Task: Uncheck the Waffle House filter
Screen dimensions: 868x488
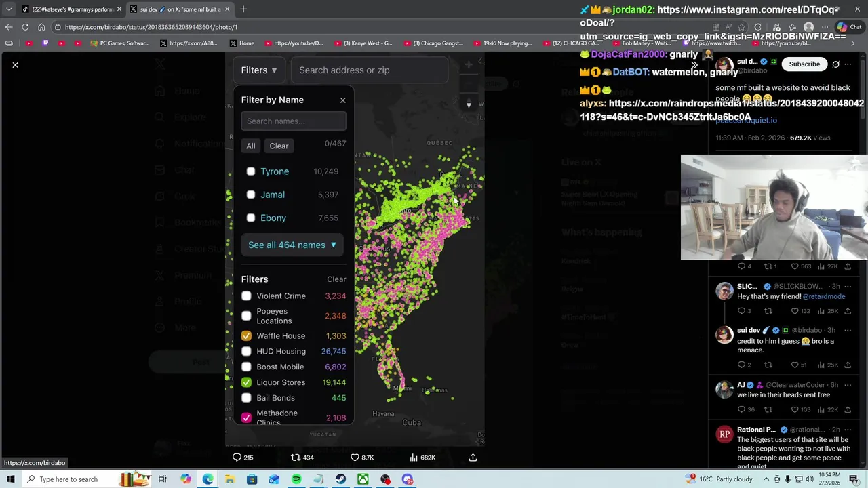Action: (x=246, y=336)
